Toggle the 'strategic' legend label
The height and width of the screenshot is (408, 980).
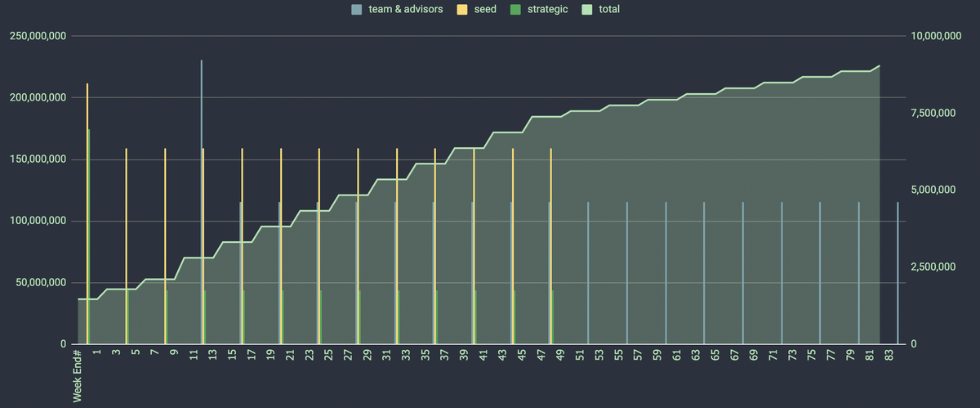point(547,10)
